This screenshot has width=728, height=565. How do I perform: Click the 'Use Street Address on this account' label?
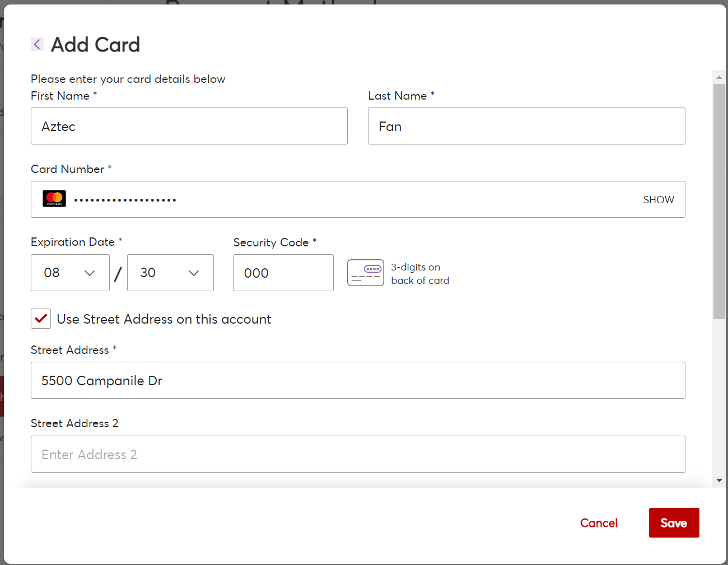click(x=164, y=319)
